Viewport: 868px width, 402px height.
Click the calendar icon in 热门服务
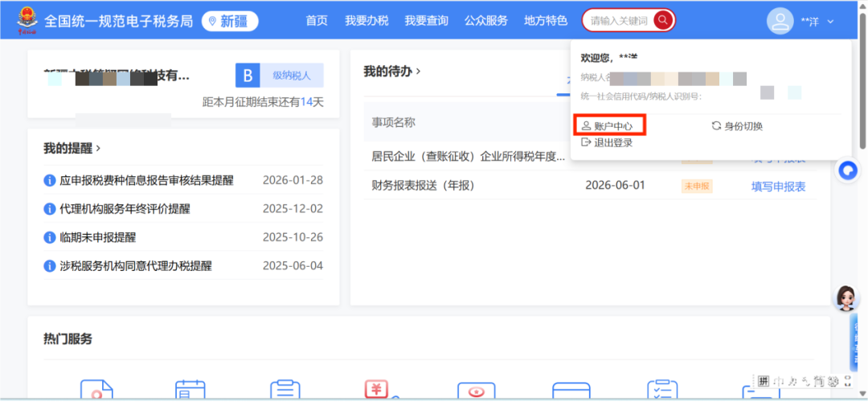190,390
